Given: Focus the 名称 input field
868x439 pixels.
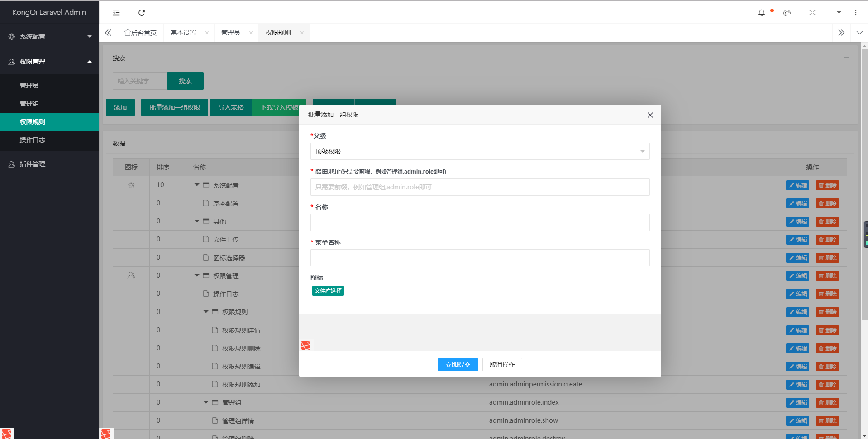Looking at the screenshot, I should coord(480,222).
